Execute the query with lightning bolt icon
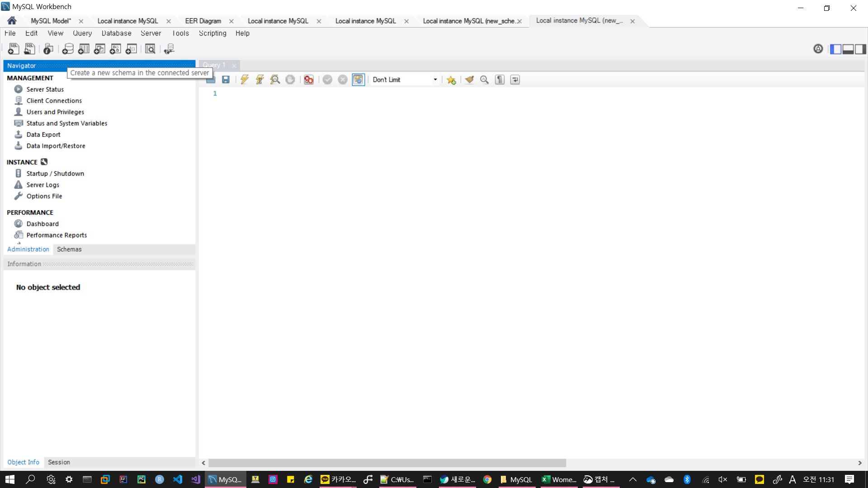 (245, 80)
